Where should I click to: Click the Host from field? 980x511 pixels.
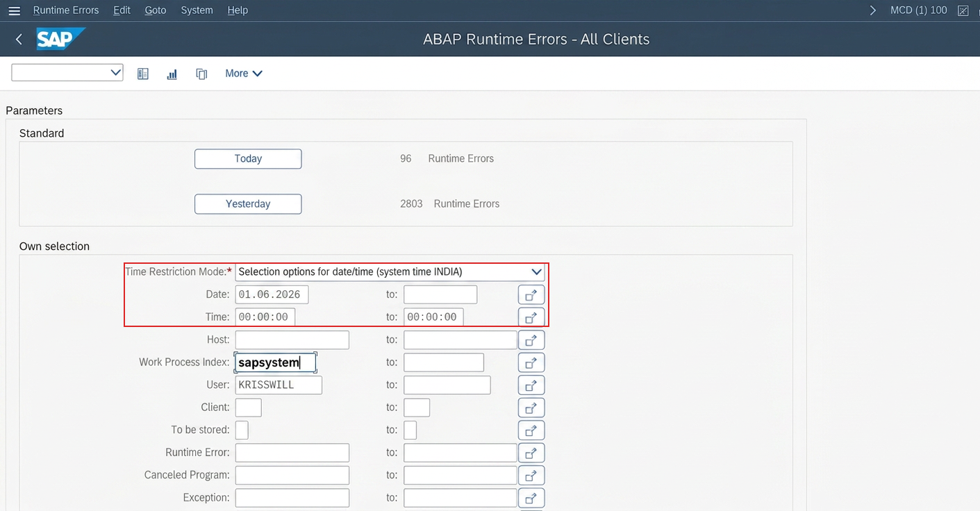click(292, 340)
